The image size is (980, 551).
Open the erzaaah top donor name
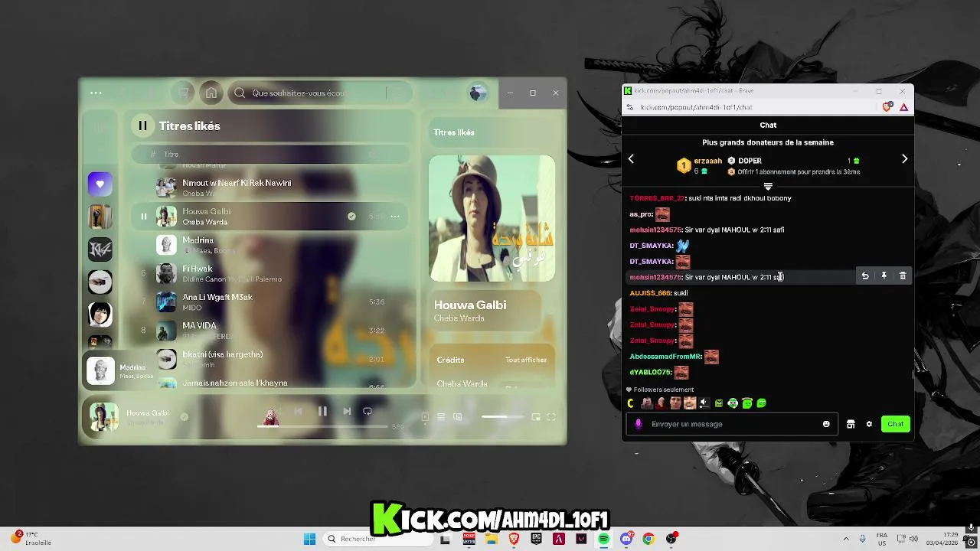click(x=707, y=161)
